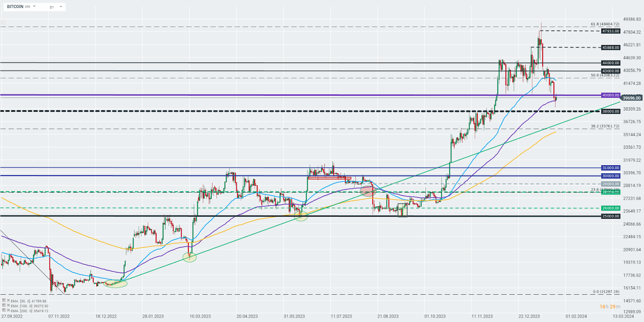Select the red shaded ellipse near 28000

(x=368, y=191)
